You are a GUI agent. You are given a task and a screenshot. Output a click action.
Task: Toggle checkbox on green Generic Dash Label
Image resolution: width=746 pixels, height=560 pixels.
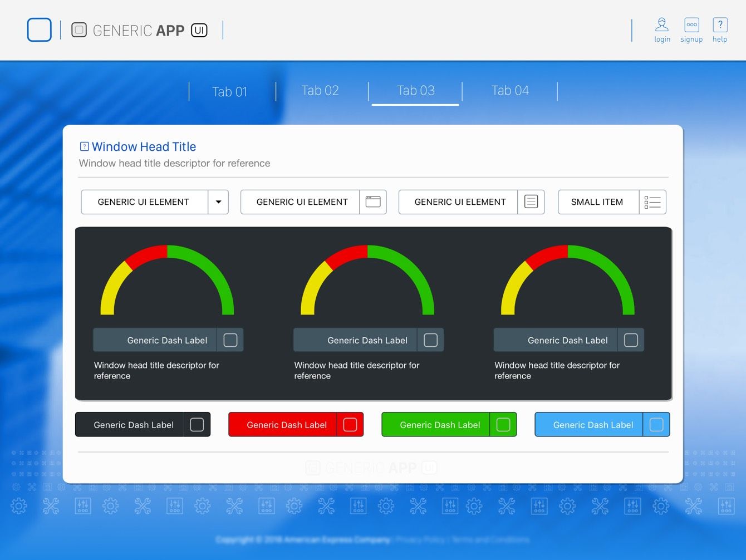(x=503, y=425)
